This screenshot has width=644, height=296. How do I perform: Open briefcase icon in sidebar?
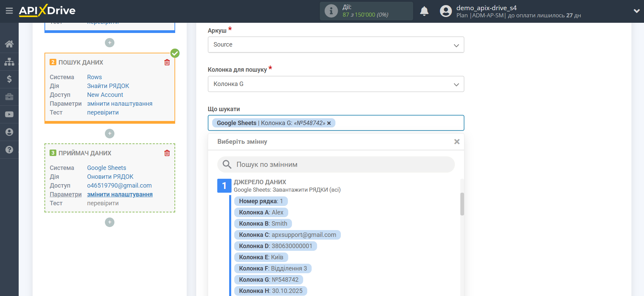[x=9, y=97]
